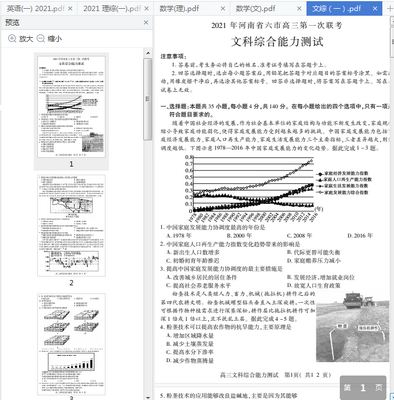This screenshot has height=400, width=394.
Task: Select page 3 thumbnail in preview
Action: [71, 344]
